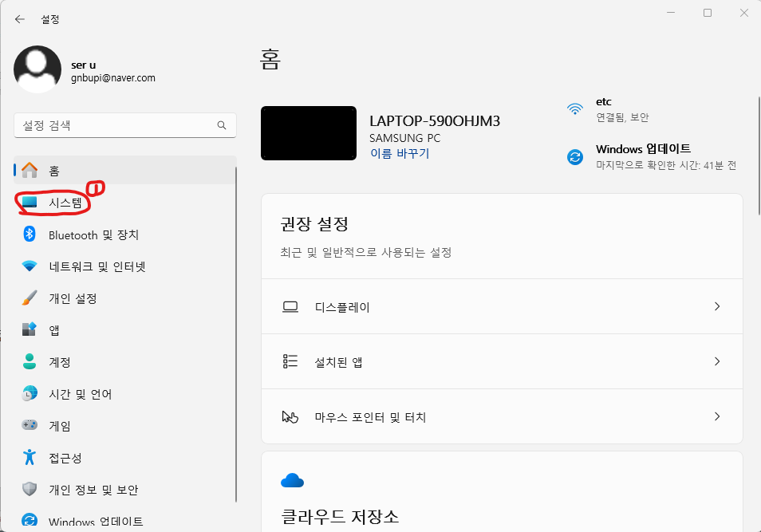The width and height of the screenshot is (761, 532).
Task: Go to 게임 settings
Action: click(x=124, y=426)
